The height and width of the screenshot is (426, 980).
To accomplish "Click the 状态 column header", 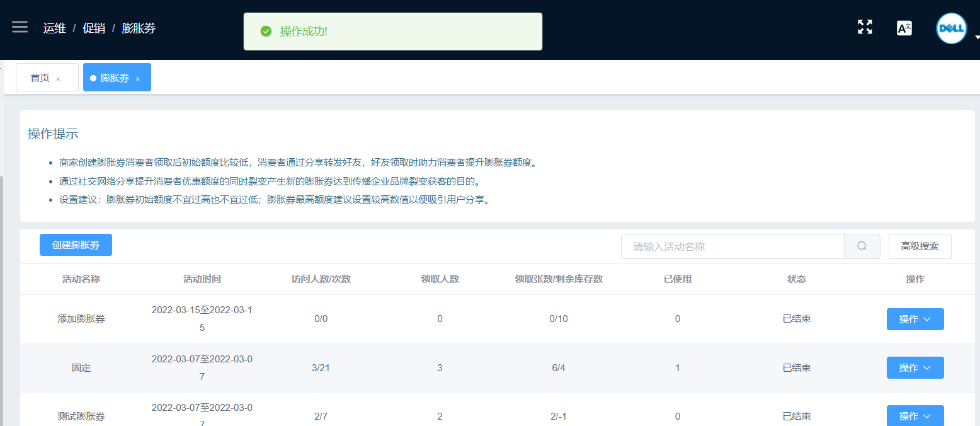I will [796, 279].
